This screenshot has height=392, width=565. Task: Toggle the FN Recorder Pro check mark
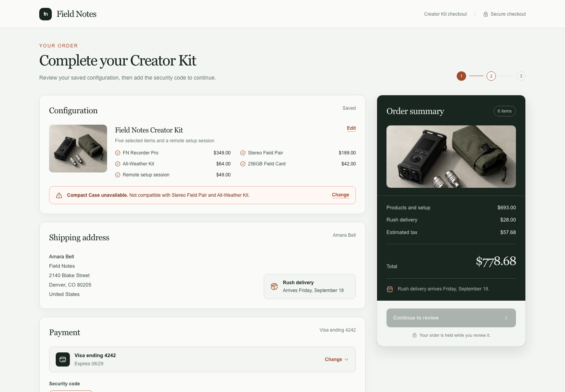[118, 153]
